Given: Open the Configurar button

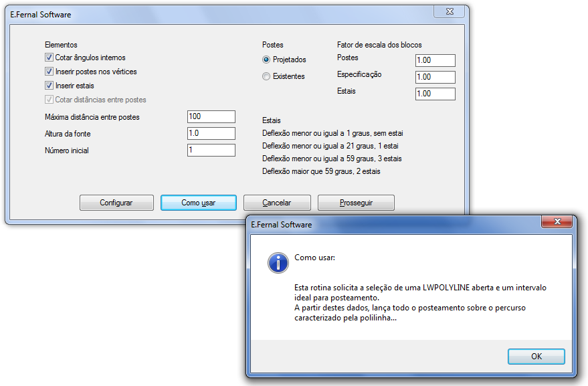Looking at the screenshot, I should click(116, 203).
